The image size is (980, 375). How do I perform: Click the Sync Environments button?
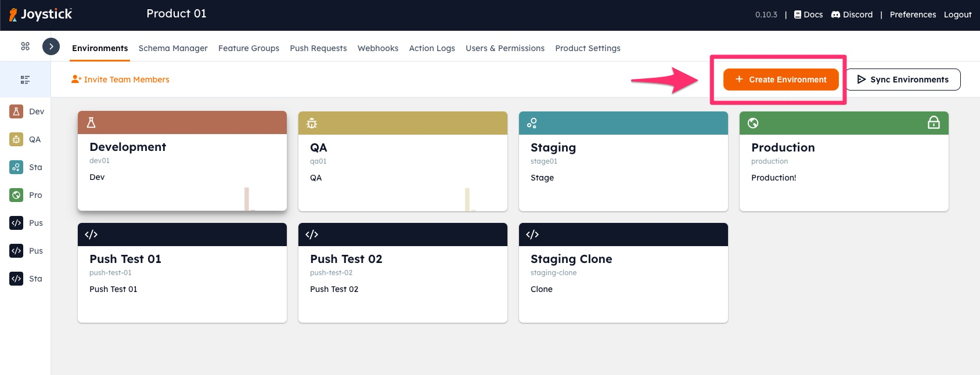pos(903,80)
